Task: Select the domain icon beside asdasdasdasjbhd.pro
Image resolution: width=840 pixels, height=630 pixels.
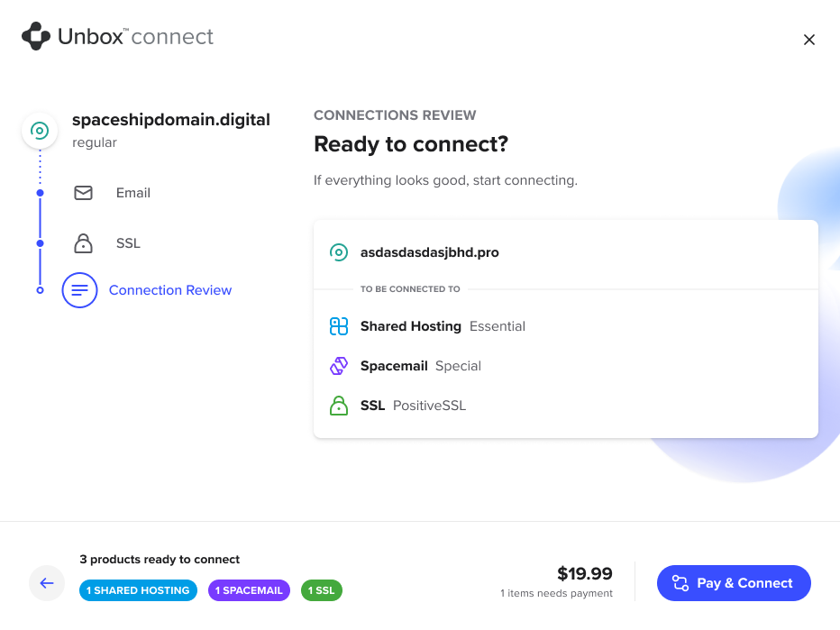Action: pyautogui.click(x=339, y=252)
